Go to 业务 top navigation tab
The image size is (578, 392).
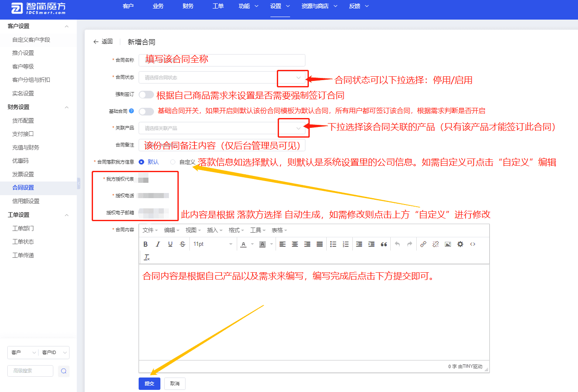coord(158,6)
